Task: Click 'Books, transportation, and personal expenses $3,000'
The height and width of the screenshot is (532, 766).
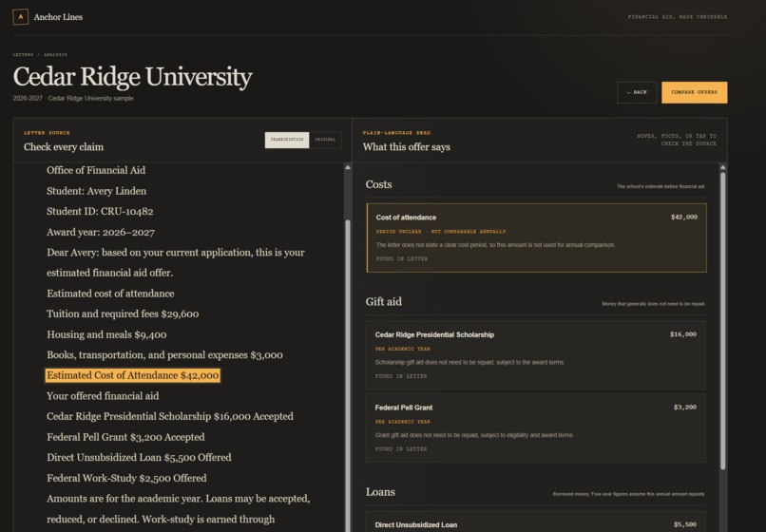Action: pyautogui.click(x=164, y=355)
